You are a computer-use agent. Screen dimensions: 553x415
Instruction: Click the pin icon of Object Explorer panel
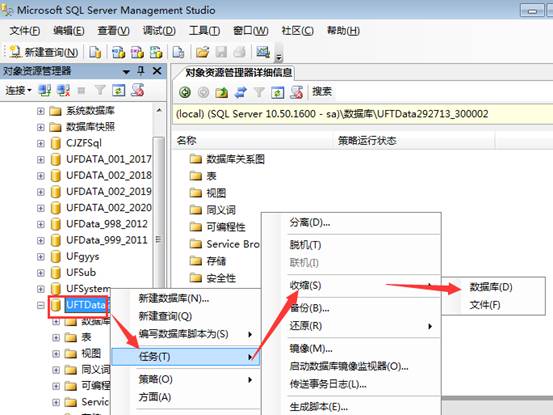click(x=141, y=71)
